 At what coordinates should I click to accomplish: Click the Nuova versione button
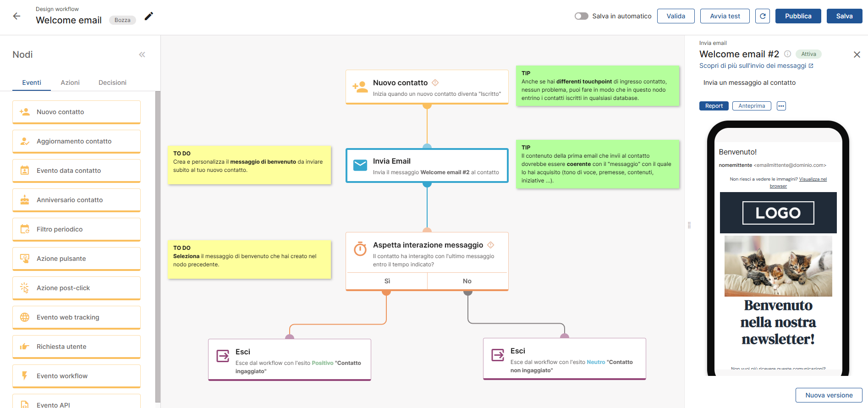829,395
